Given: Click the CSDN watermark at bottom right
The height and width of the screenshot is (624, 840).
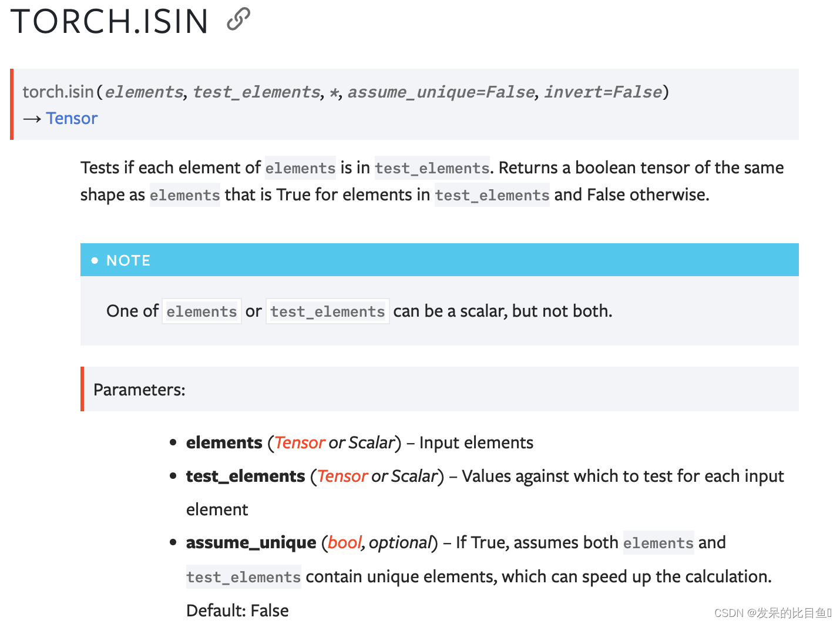Looking at the screenshot, I should [x=773, y=613].
